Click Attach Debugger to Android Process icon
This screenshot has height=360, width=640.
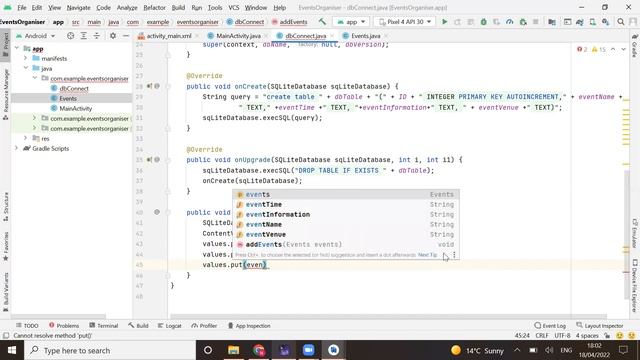coord(523,22)
